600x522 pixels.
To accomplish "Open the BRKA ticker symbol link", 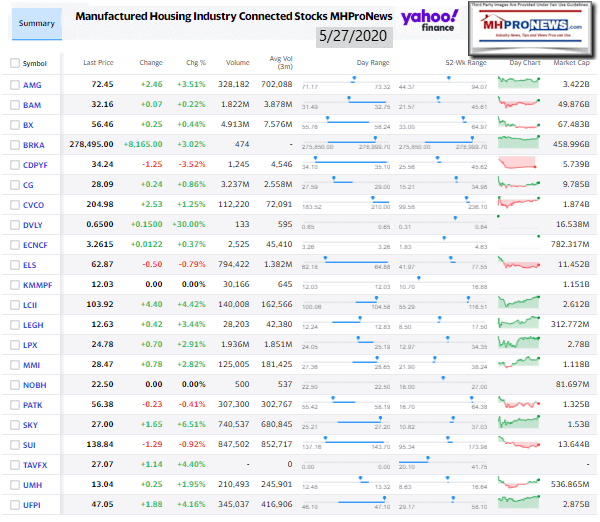I will click(35, 144).
